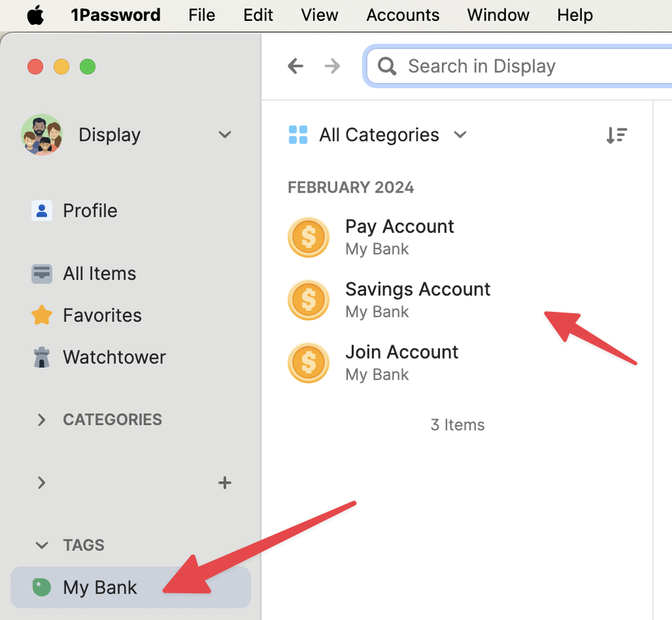Click the Favorites star icon

[x=42, y=315]
